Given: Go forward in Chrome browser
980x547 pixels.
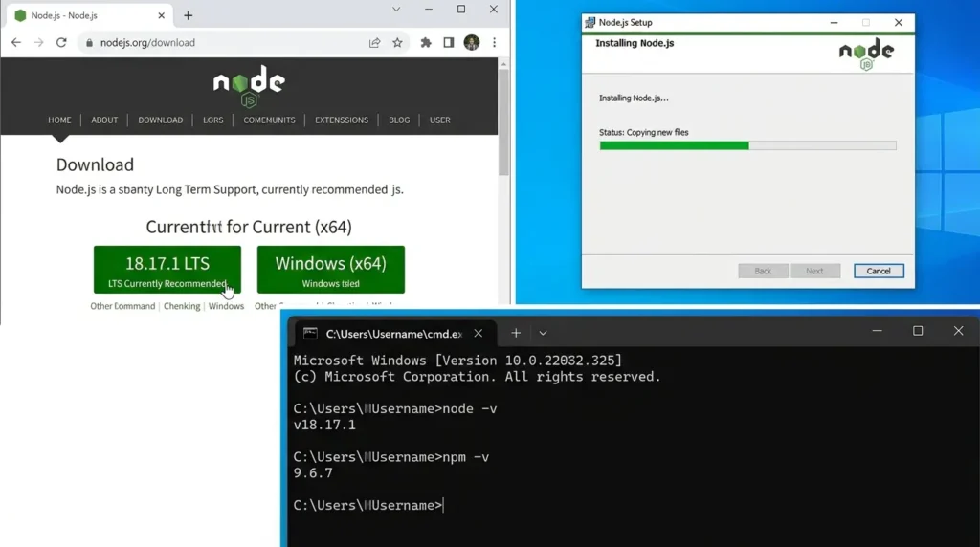Looking at the screenshot, I should pos(38,42).
